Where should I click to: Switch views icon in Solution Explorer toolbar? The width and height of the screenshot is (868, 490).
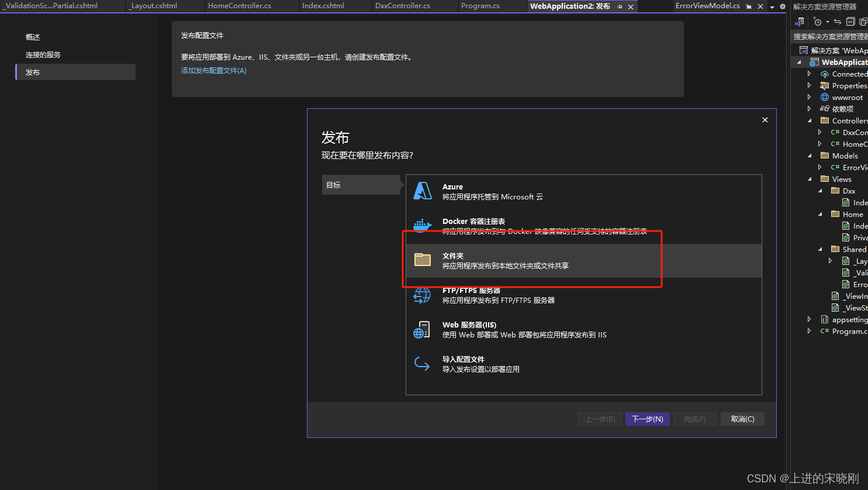pyautogui.click(x=800, y=22)
